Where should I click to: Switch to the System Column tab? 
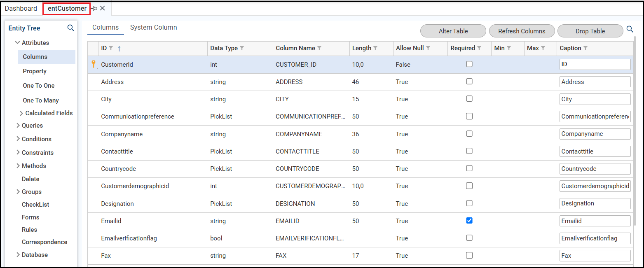pos(153,28)
